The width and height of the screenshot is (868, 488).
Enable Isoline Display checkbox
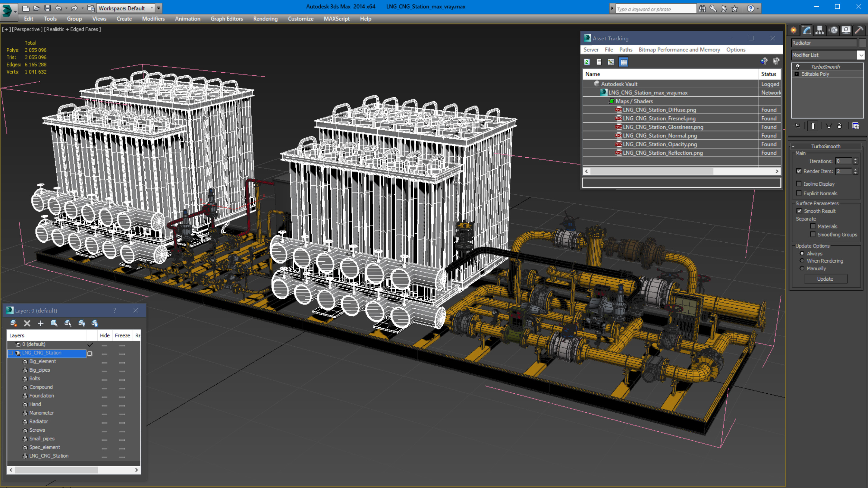pyautogui.click(x=799, y=184)
